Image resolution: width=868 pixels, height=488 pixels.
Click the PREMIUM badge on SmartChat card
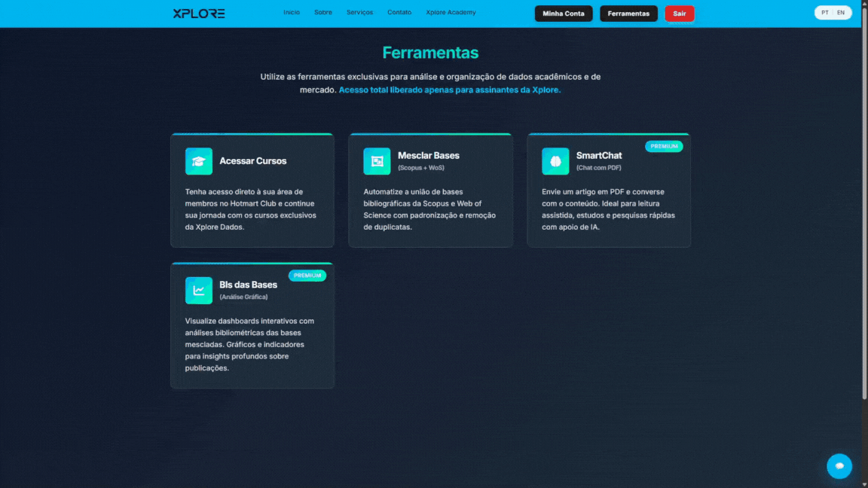click(664, 146)
